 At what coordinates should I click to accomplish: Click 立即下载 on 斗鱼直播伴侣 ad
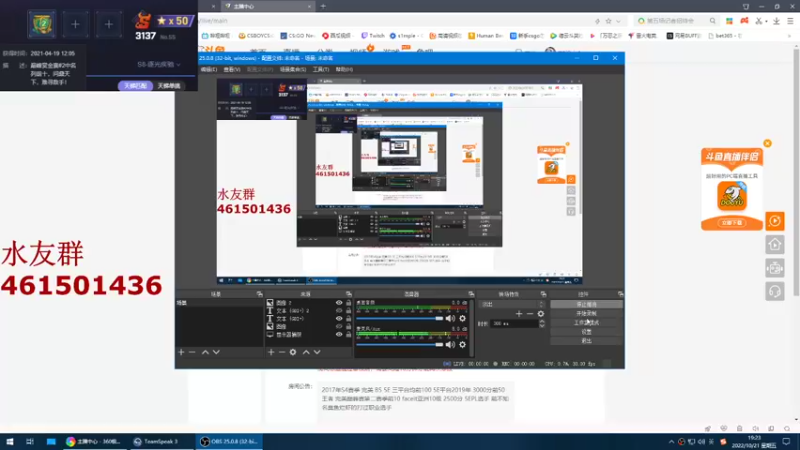732,223
